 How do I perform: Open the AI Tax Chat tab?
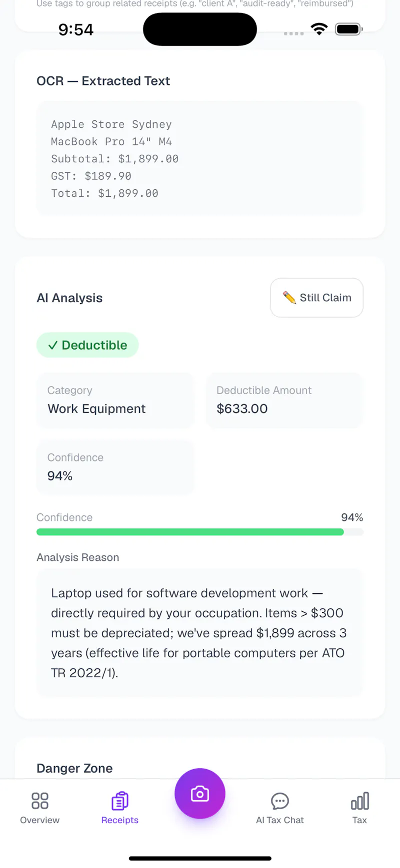(280, 808)
